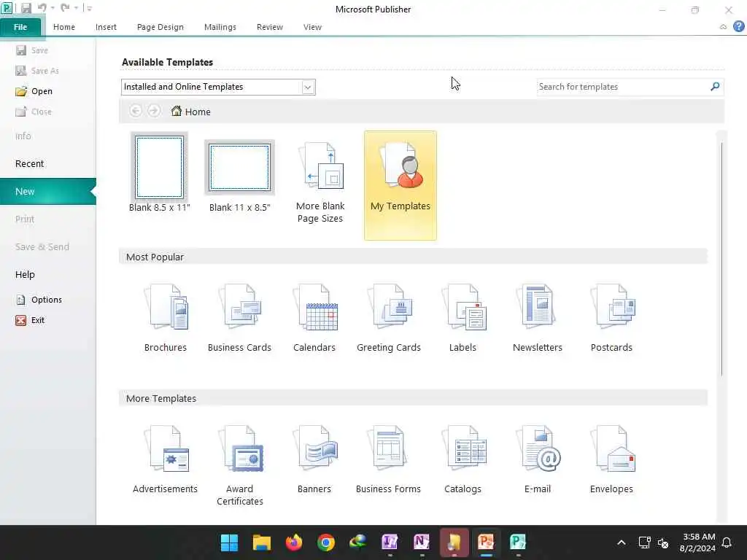747x560 pixels.
Task: Click Save As in the backstage sidebar
Action: pyautogui.click(x=37, y=71)
